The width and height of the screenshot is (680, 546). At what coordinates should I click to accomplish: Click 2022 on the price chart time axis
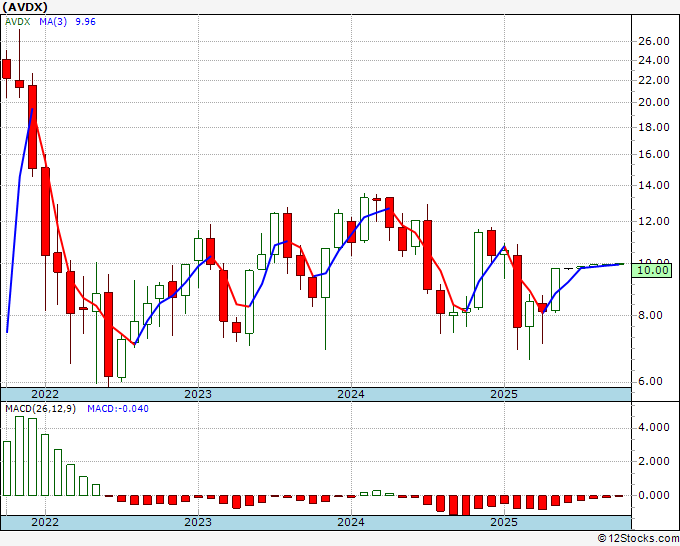click(x=45, y=394)
